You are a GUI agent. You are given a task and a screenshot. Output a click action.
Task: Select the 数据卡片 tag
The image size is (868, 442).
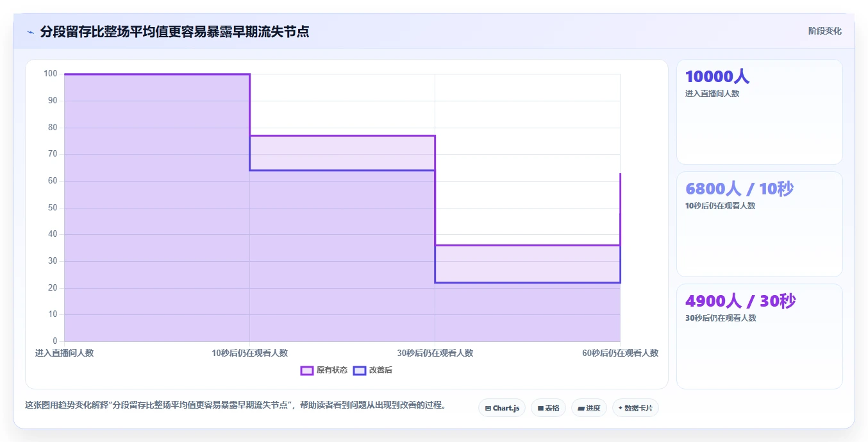(635, 408)
